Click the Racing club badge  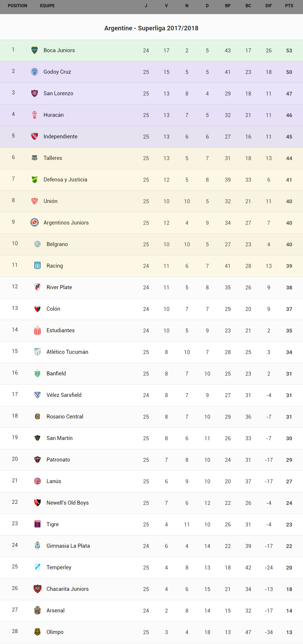point(37,266)
